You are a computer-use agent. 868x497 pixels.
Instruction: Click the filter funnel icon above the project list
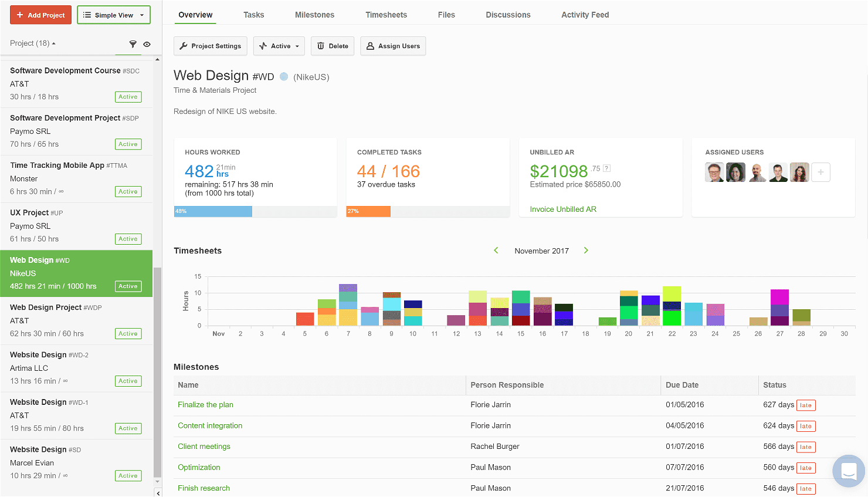coord(133,43)
